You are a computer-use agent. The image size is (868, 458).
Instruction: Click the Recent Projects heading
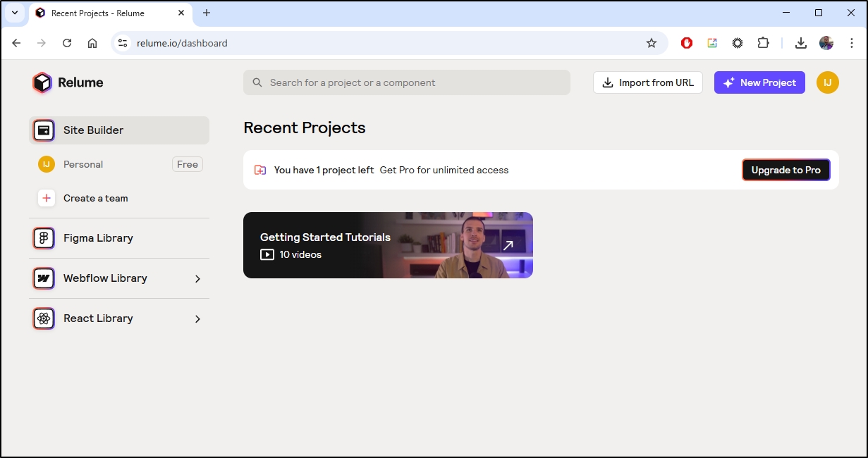pyautogui.click(x=305, y=128)
